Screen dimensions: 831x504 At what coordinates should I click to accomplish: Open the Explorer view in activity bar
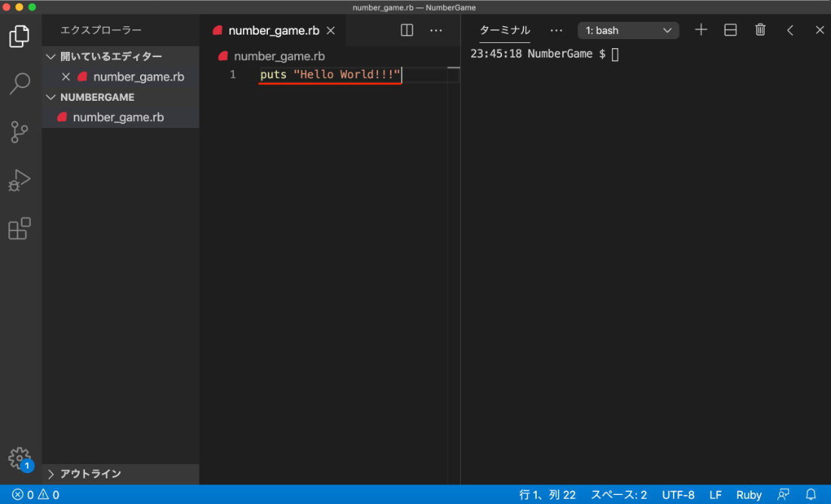19,36
